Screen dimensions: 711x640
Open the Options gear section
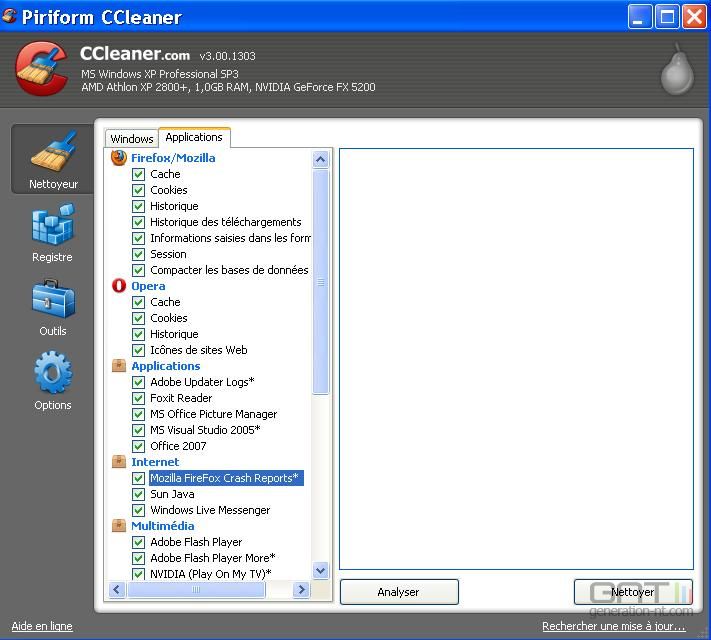(x=53, y=381)
